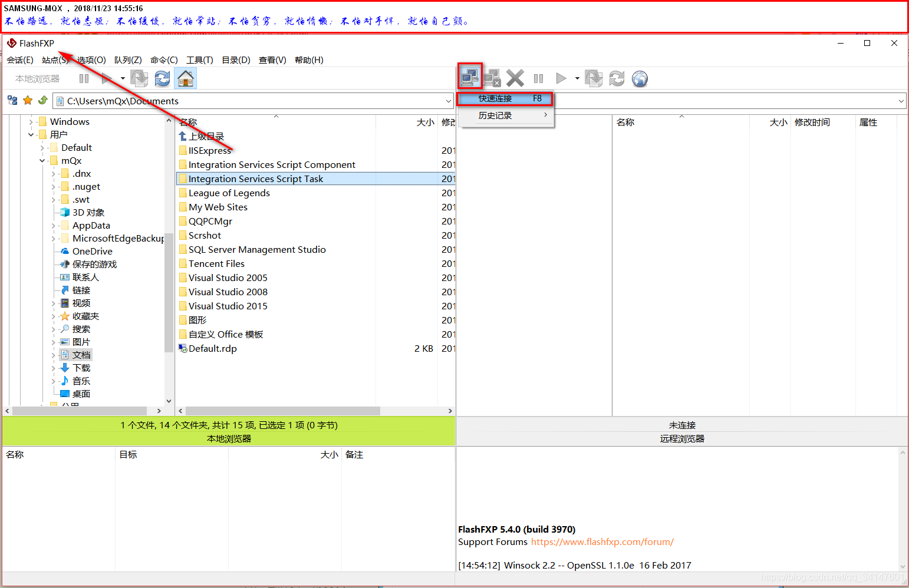This screenshot has width=909, height=588.
Task: Click the globe switch-to-browser icon
Action: [x=640, y=78]
